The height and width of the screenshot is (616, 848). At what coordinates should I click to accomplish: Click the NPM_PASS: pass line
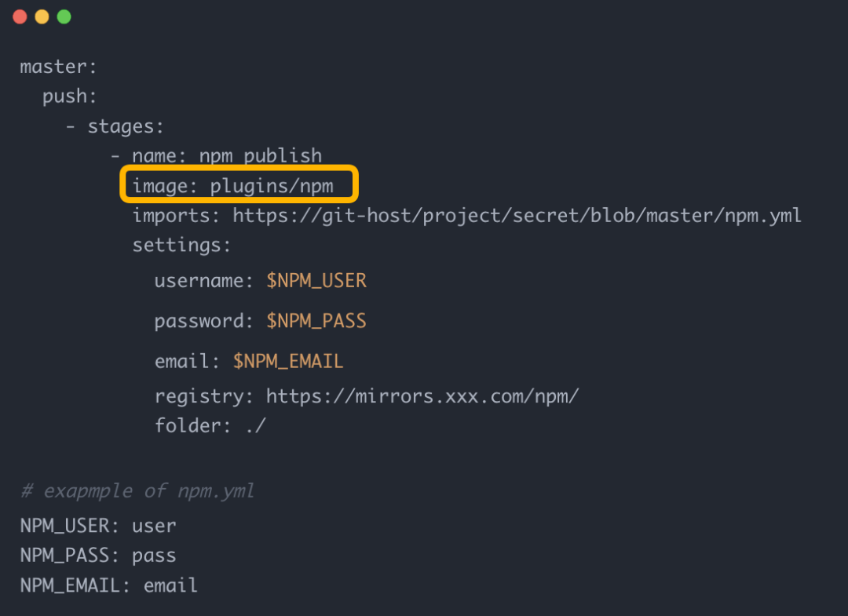98,555
